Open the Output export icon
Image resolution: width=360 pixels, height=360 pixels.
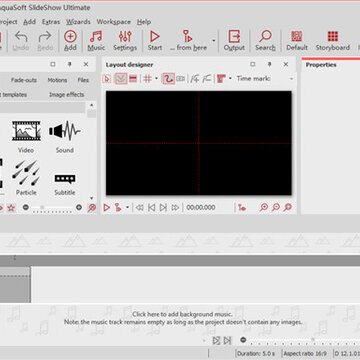tap(234, 41)
